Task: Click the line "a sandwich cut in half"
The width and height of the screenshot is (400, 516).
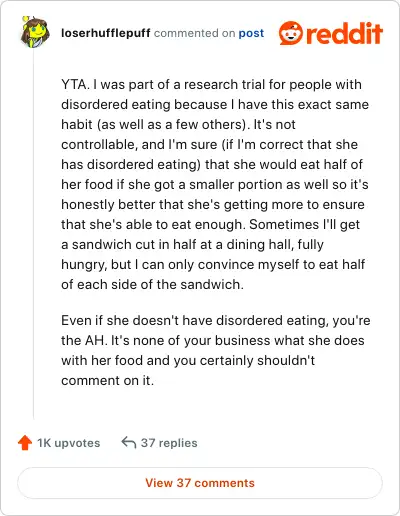Action: pyautogui.click(x=192, y=245)
